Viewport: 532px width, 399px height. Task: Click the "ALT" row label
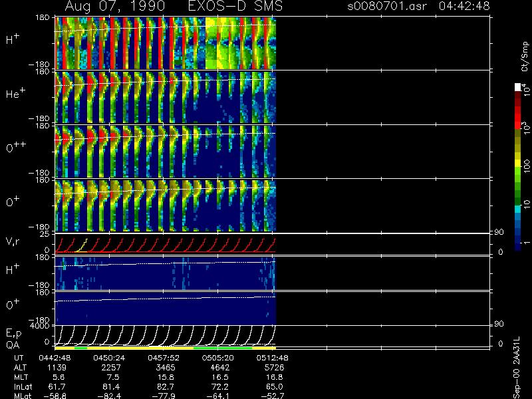20,368
